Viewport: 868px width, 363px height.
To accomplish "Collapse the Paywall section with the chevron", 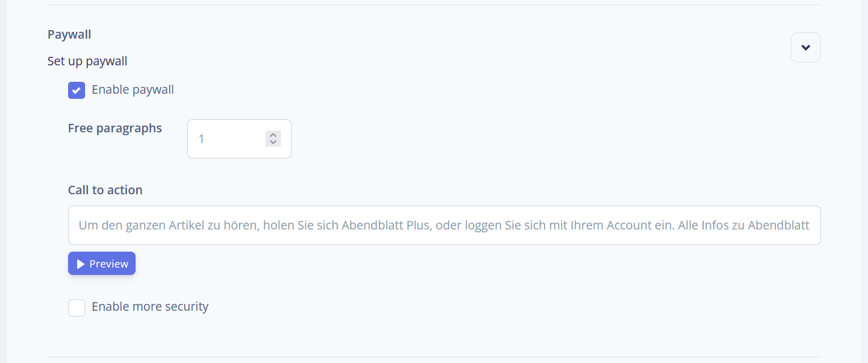I will (806, 48).
